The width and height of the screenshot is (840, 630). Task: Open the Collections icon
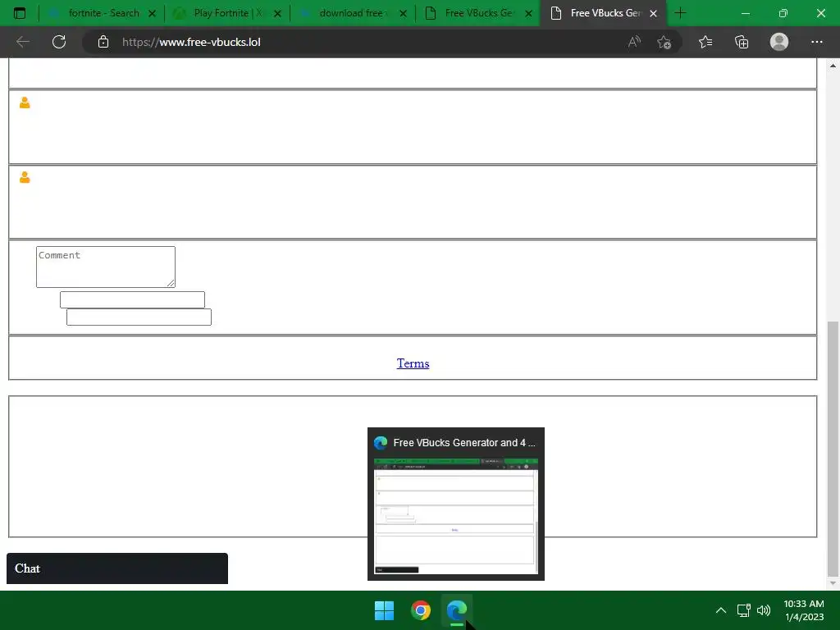(742, 42)
